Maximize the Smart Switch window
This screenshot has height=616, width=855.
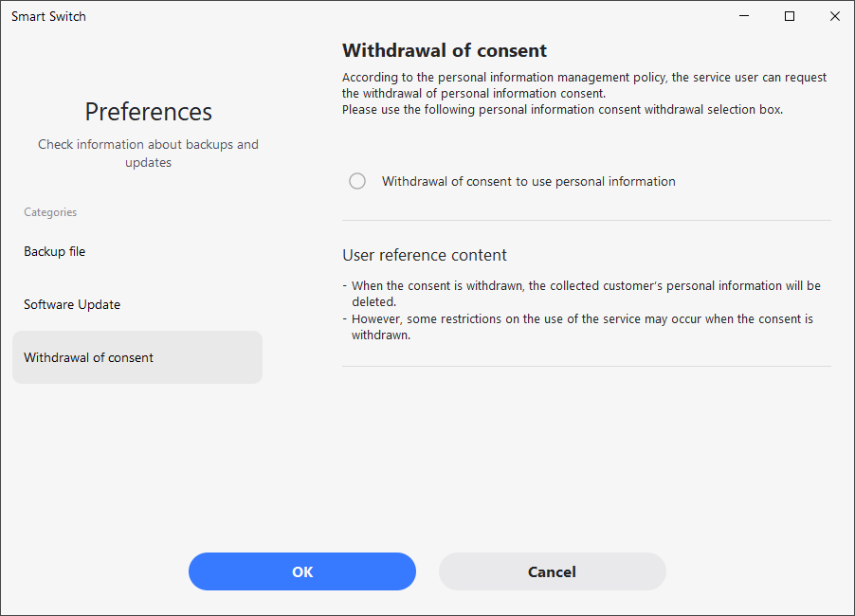[789, 16]
